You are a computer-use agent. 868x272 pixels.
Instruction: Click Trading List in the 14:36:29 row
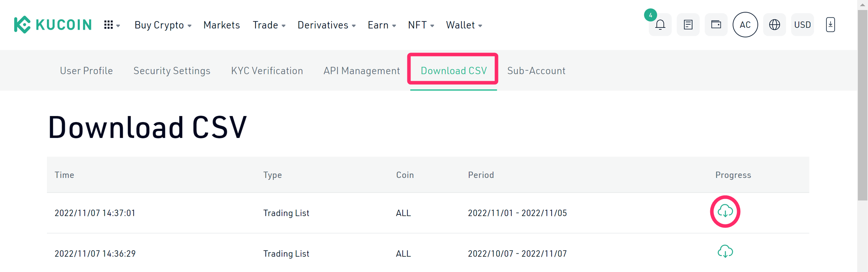click(286, 254)
